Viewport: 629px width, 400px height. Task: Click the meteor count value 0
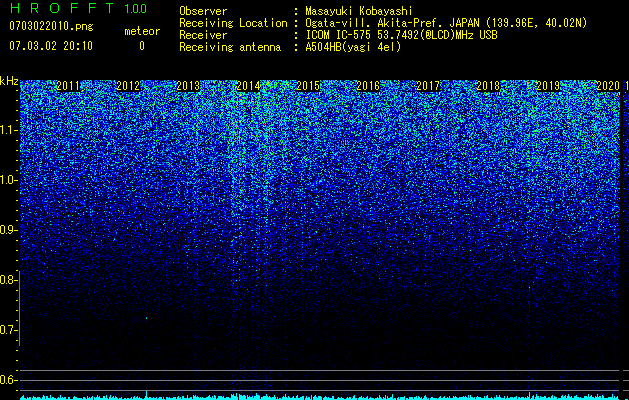[x=142, y=46]
